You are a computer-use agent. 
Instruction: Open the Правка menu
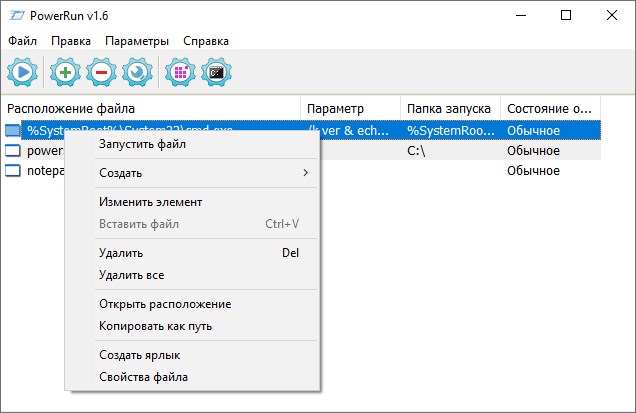[x=71, y=41]
